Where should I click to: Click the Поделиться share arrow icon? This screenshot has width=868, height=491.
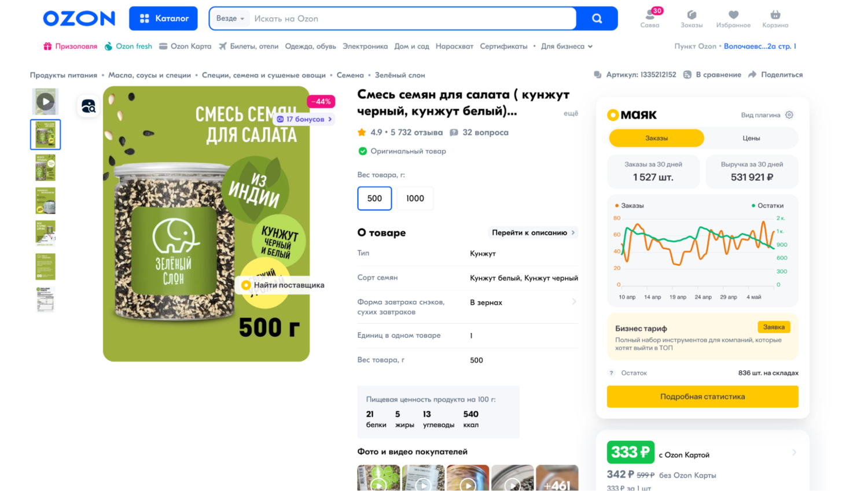pos(752,75)
